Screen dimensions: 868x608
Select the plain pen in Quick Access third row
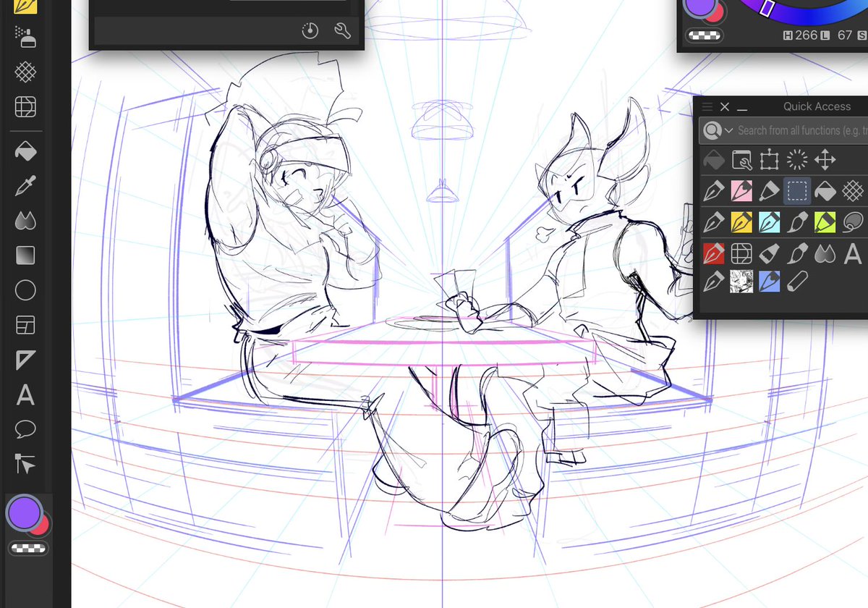(715, 221)
